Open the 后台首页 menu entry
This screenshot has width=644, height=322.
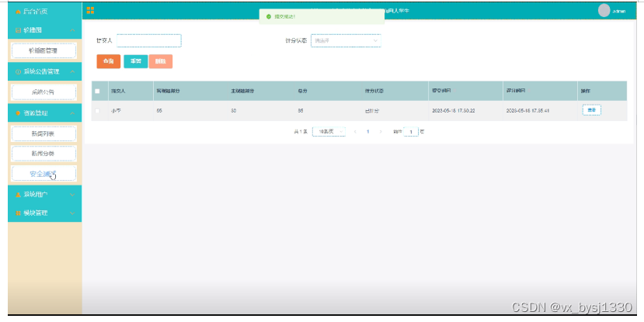point(45,12)
